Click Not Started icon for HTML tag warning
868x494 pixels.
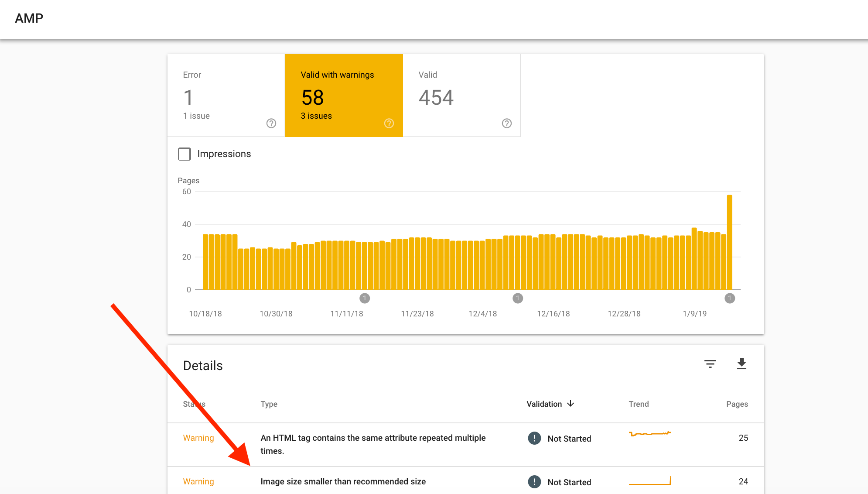[534, 438]
